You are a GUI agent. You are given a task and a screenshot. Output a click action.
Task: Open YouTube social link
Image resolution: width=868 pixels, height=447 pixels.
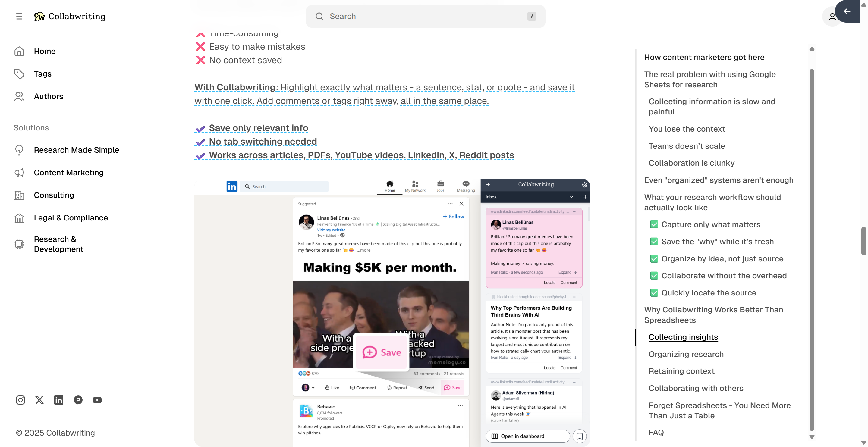(97, 400)
